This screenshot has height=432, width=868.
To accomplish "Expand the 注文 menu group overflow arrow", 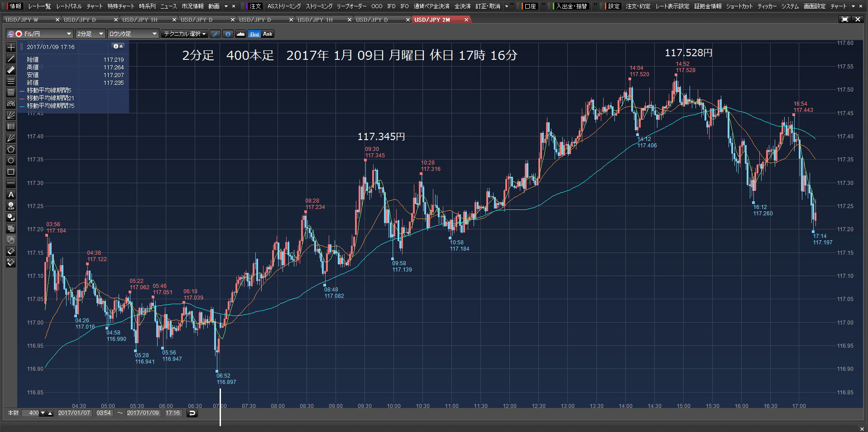I will 506,6.
